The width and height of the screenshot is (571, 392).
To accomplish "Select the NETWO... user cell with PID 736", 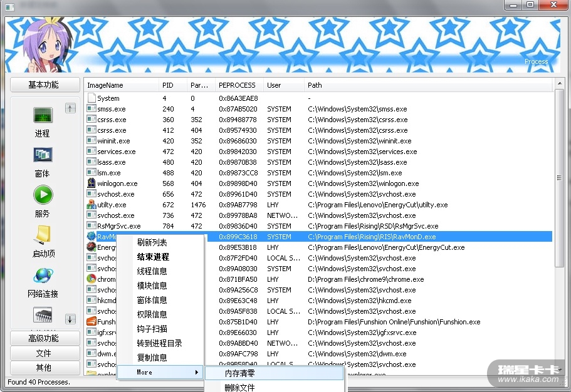I will [x=282, y=215].
